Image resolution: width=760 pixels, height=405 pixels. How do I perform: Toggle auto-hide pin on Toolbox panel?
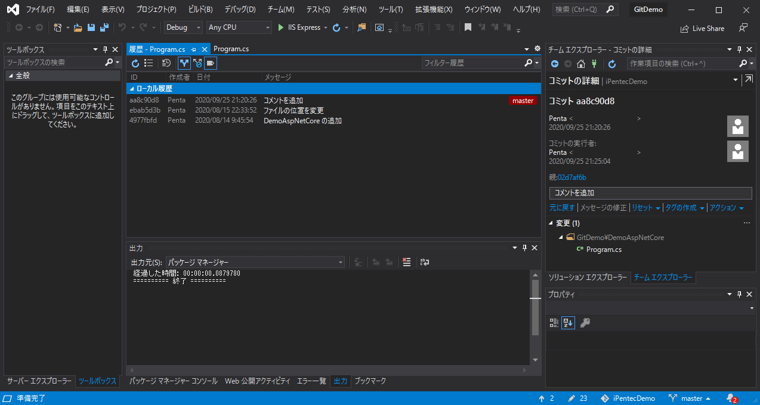pyautogui.click(x=106, y=49)
